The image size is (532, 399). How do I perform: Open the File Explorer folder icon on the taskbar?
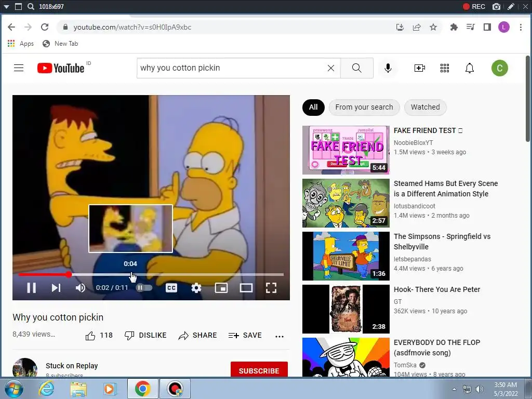[x=78, y=389]
